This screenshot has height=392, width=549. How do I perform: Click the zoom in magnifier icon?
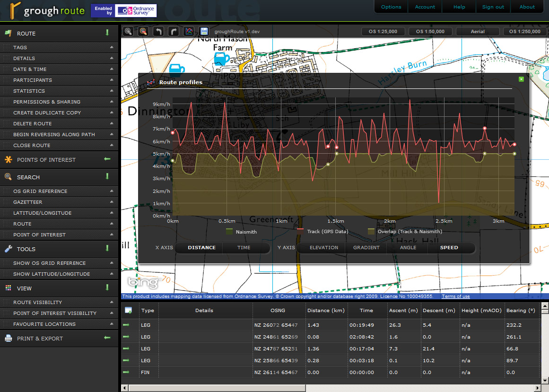pyautogui.click(x=128, y=32)
